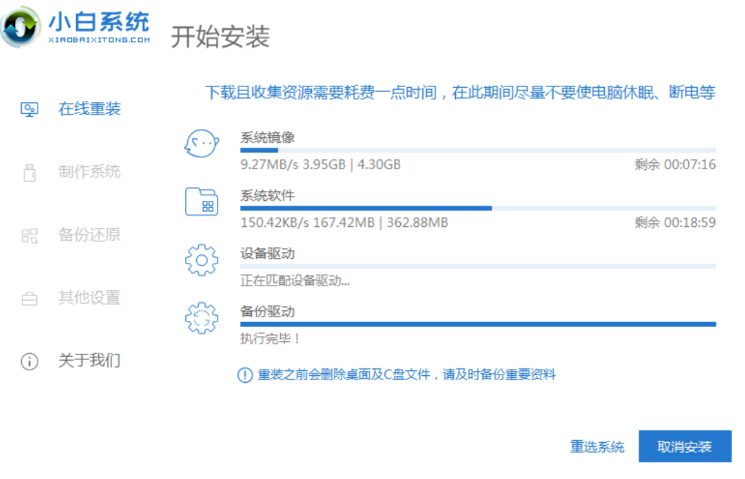
Task: Click the 备份还原 grid icon
Action: tap(30, 235)
